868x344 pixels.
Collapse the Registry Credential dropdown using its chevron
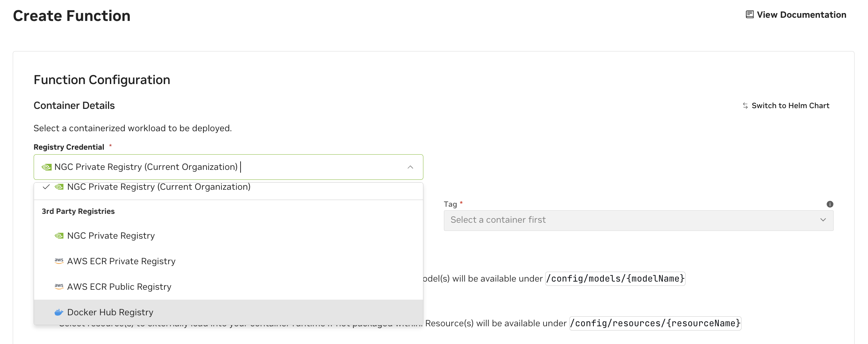point(411,167)
